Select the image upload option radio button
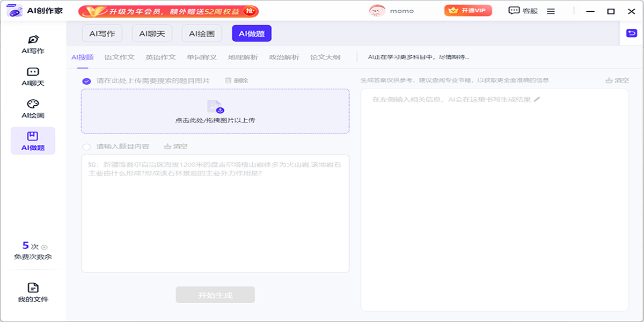Screen dimensions: 644x322 [x=86, y=81]
